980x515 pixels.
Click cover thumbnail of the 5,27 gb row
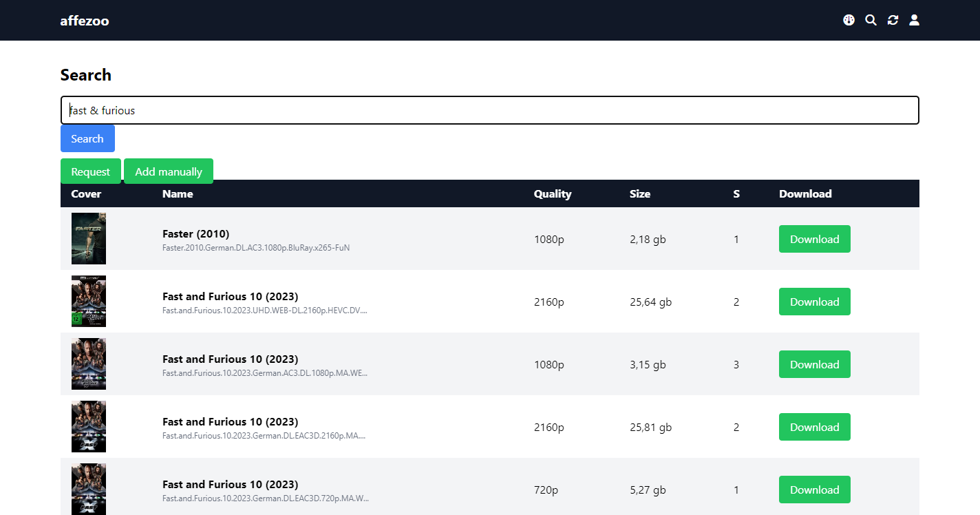point(89,489)
